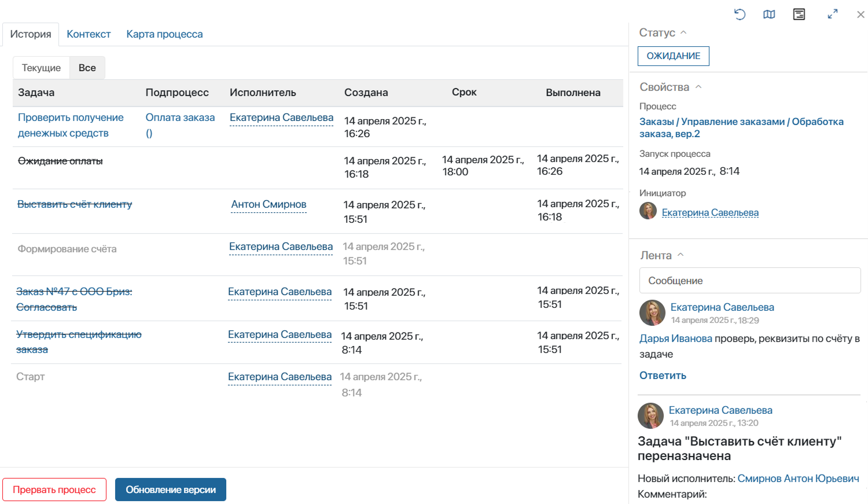This screenshot has height=504, width=868.
Task: Click the Создана column header
Action: coord(366,93)
